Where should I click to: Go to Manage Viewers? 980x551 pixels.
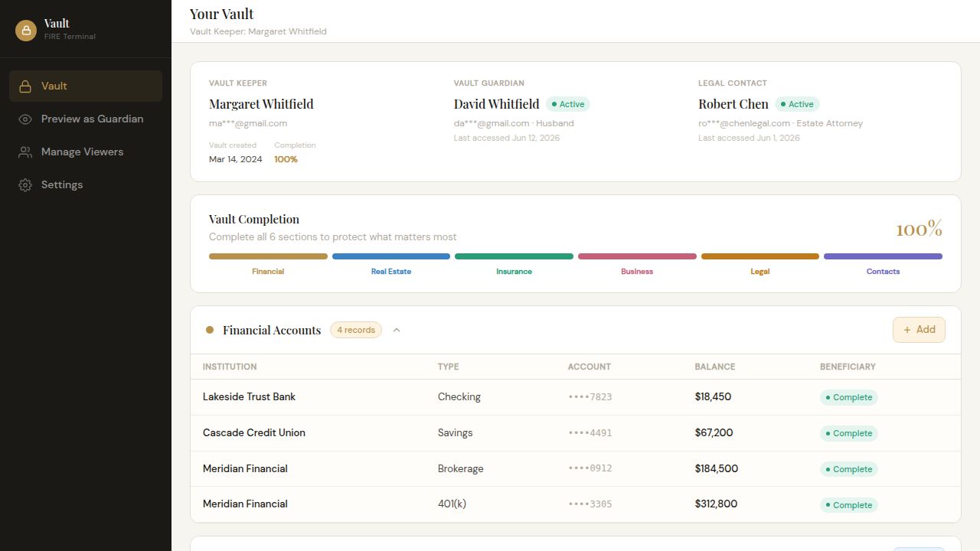[x=86, y=152]
